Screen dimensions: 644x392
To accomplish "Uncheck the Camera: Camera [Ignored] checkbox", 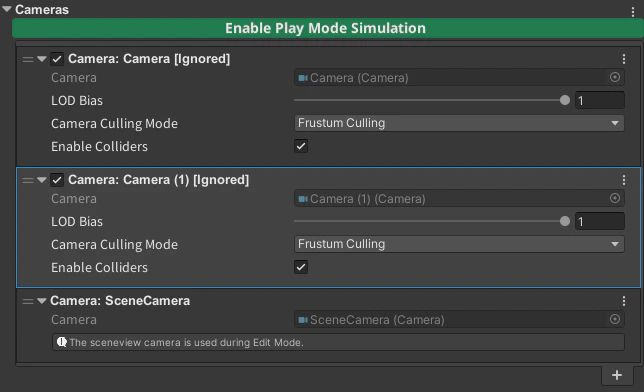I will 57,59.
